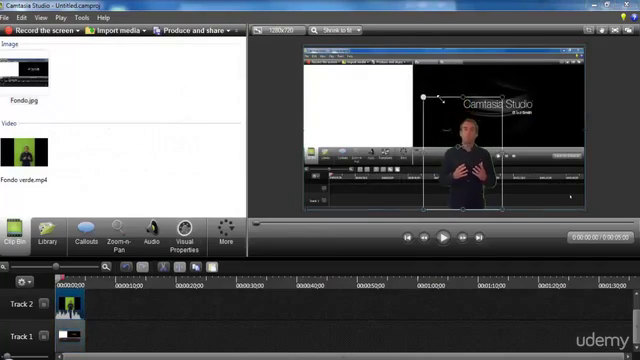Click Import media button
This screenshot has width=640, height=360.
coord(113,31)
